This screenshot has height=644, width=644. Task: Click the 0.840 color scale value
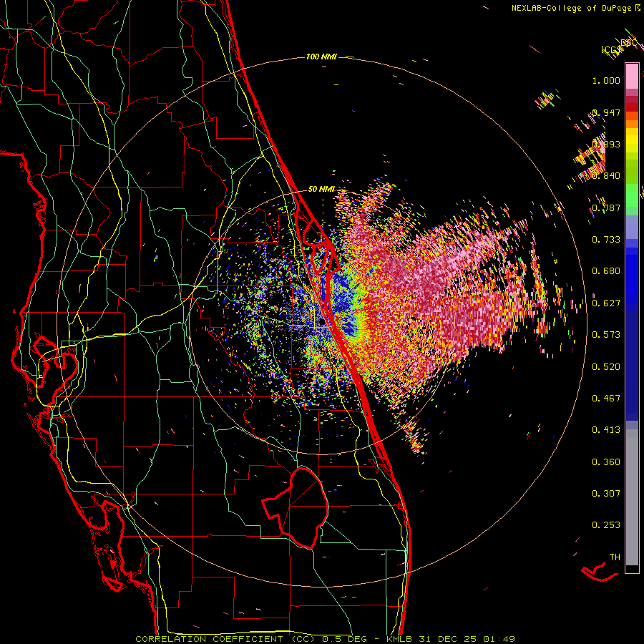pyautogui.click(x=606, y=176)
